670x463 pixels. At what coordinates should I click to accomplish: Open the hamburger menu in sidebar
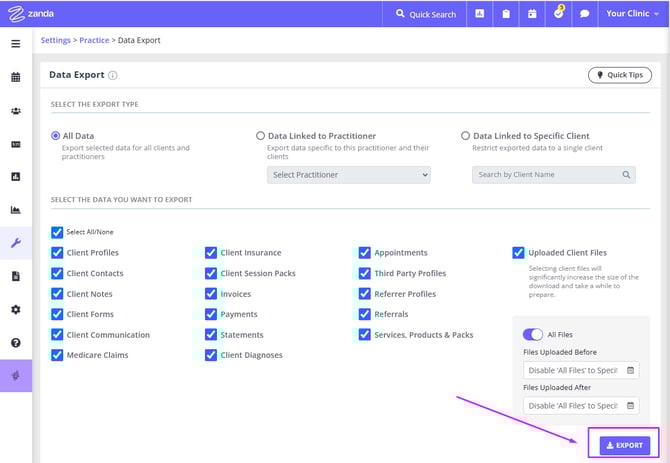pyautogui.click(x=15, y=44)
